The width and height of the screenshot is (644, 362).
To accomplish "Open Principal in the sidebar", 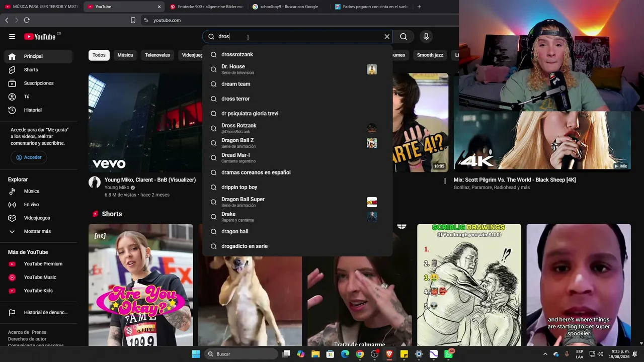I will click(x=39, y=56).
